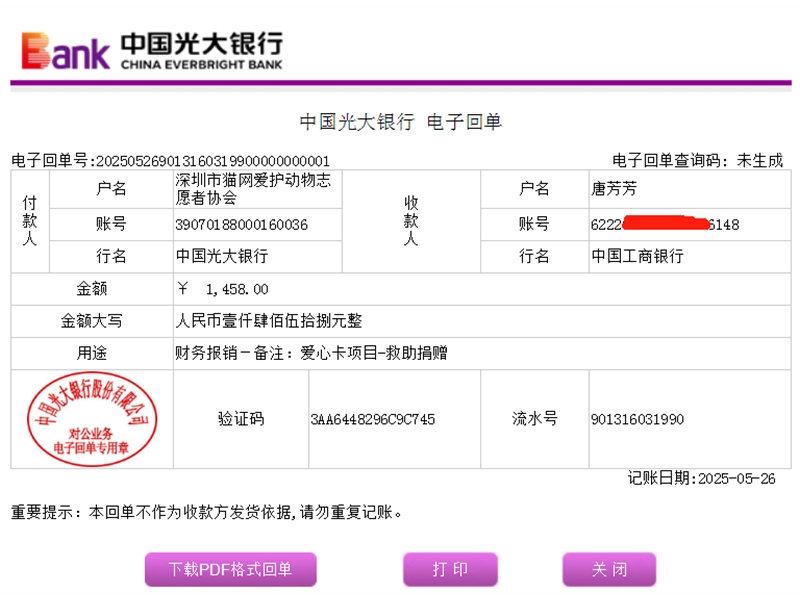Select the amount ¥ 1,458.00
Viewport: 800px width, 600px height.
click(x=223, y=289)
